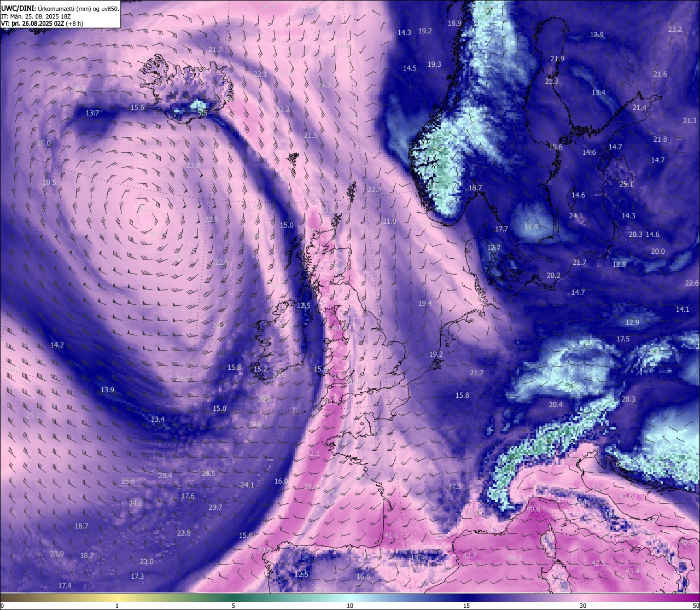Click the map value "21.4"

(x=639, y=107)
